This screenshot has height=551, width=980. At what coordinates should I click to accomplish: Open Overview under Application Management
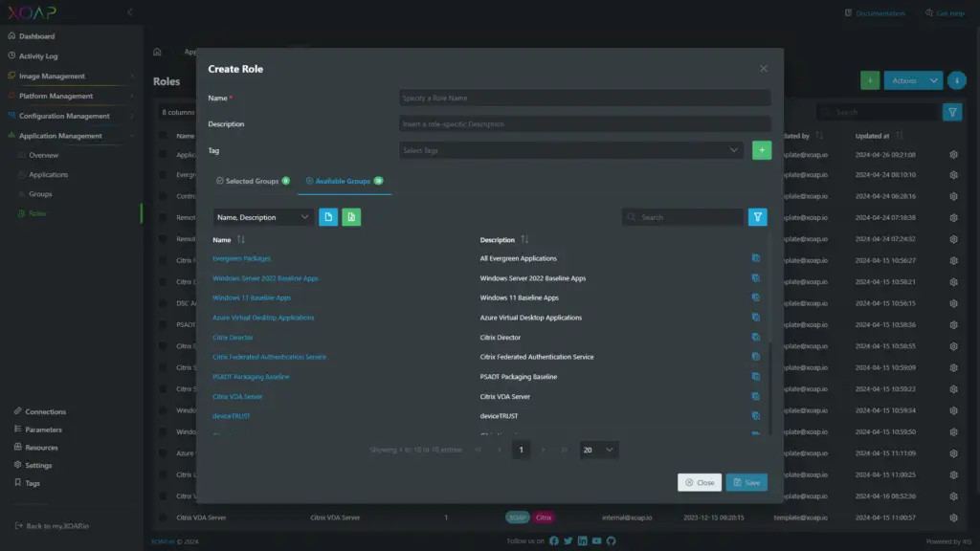point(43,155)
